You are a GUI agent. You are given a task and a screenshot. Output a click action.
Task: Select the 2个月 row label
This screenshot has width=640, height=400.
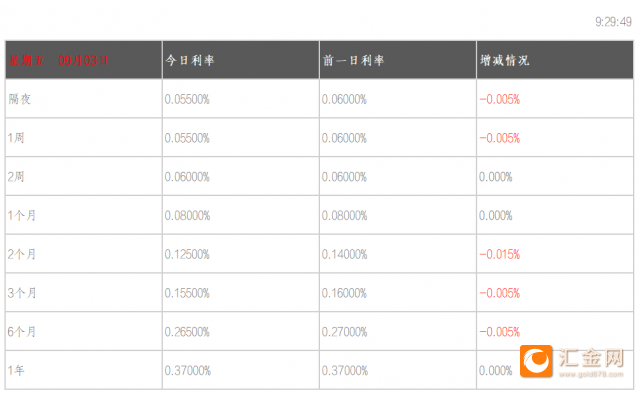[22, 254]
